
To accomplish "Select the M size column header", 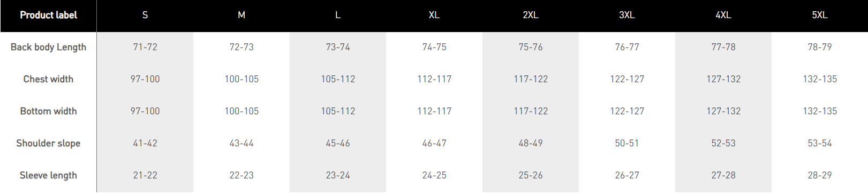I will click(241, 15).
